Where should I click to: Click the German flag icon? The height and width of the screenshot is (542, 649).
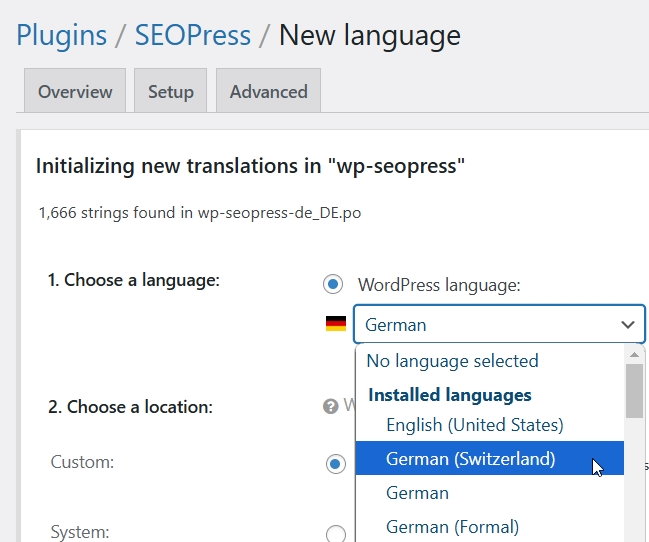click(336, 324)
